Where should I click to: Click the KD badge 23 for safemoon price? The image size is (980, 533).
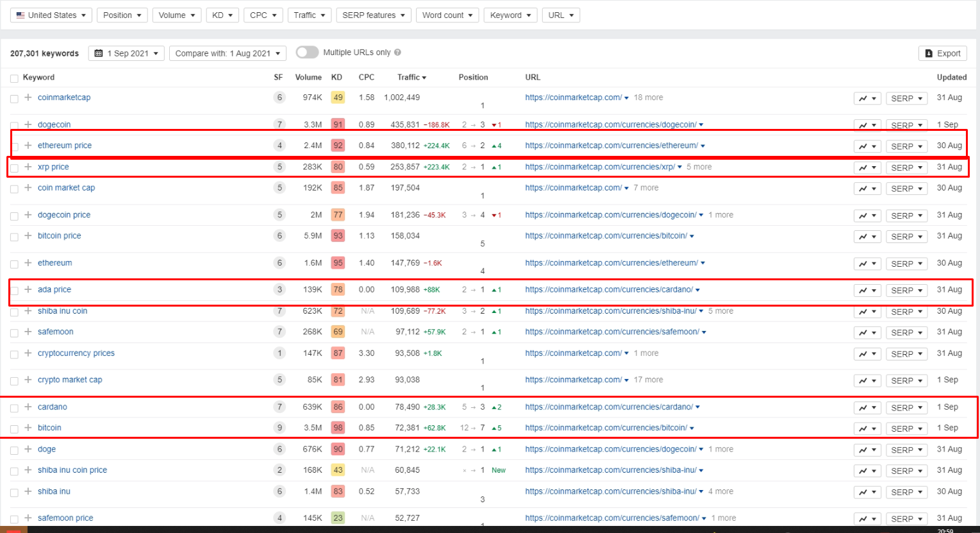click(338, 518)
